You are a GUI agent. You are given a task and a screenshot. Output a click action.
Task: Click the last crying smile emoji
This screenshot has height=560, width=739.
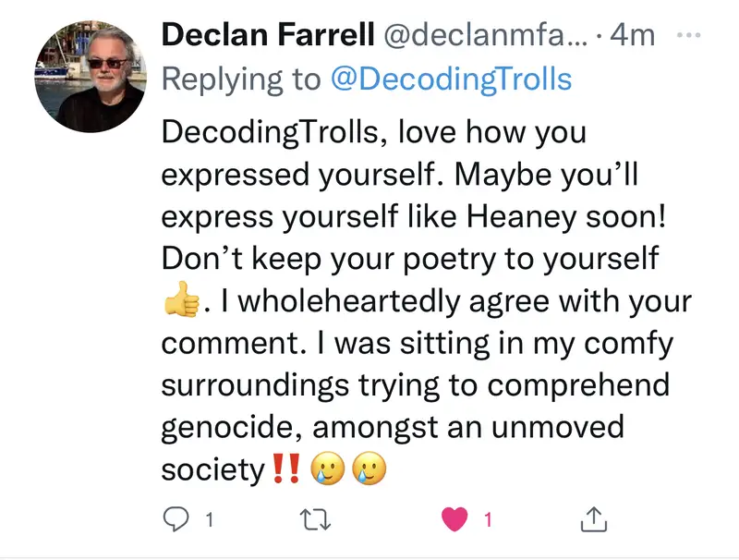369,470
